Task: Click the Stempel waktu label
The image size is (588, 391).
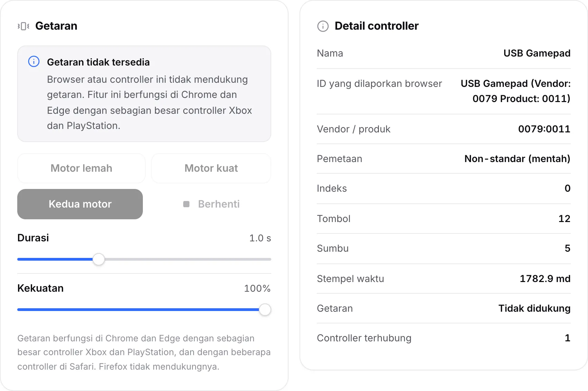Action: coord(350,279)
